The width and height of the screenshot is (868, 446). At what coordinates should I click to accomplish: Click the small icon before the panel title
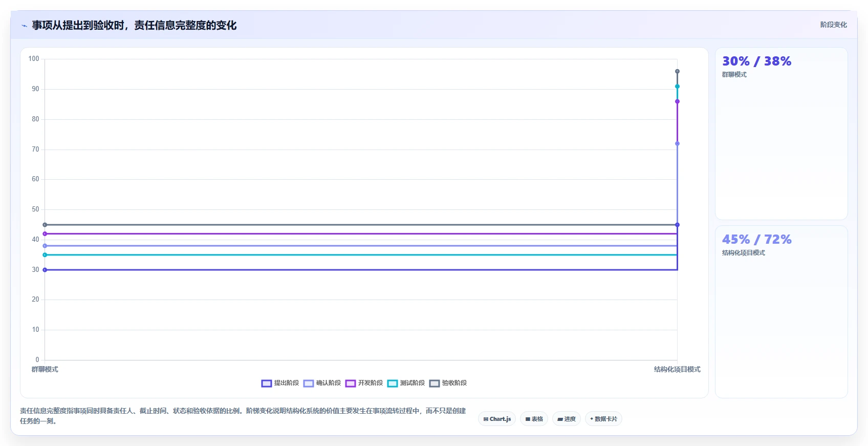(x=24, y=26)
